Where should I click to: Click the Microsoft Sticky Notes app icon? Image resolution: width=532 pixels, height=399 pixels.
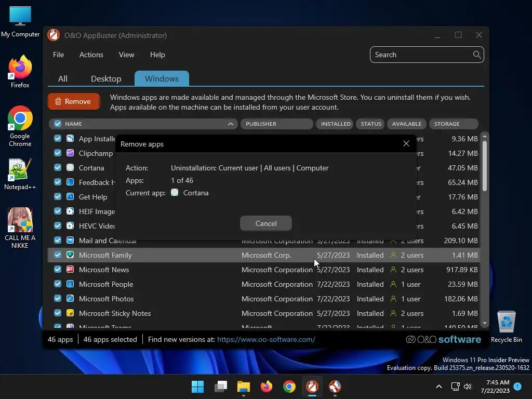pos(70,313)
